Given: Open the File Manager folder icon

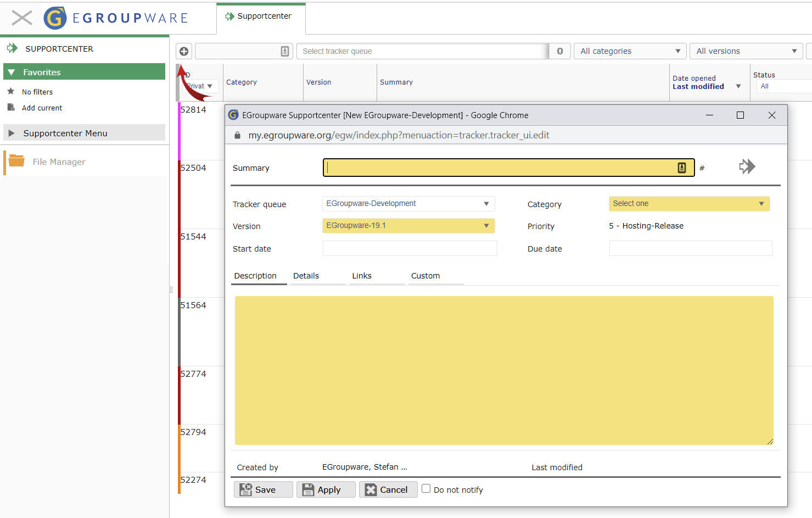Looking at the screenshot, I should tap(16, 161).
